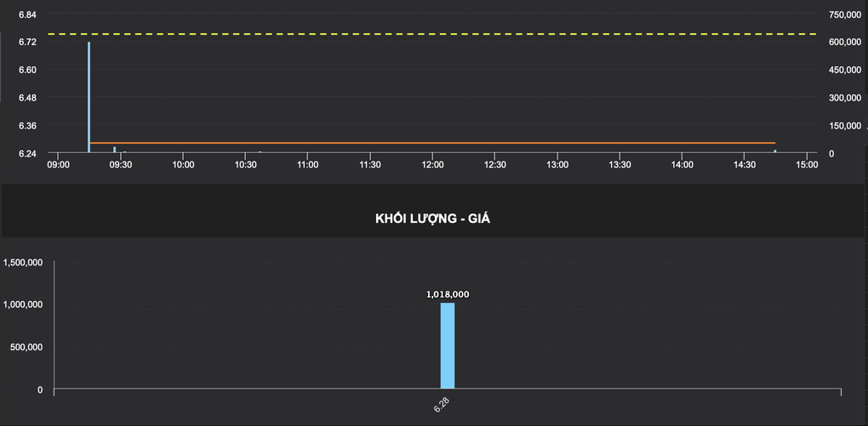The image size is (868, 426).
Task: Click the 1,018,000 volume bar in the lower chart
Action: click(447, 346)
